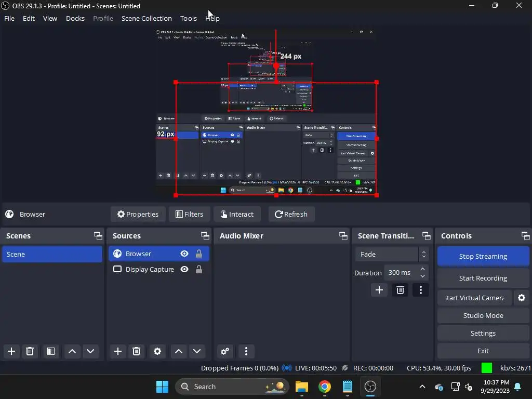Screen dimensions: 532x399
Task: Open the Help menu
Action: click(212, 18)
